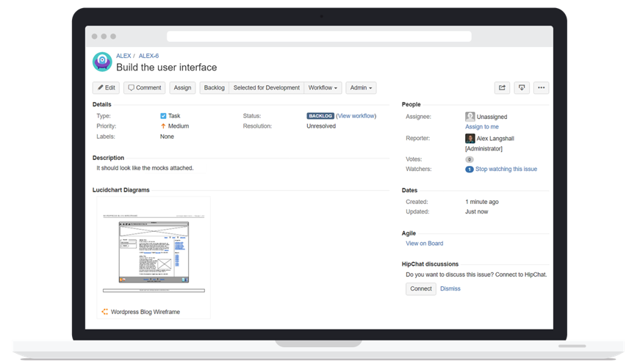
Task: Click the Assign to me link
Action: point(481,127)
